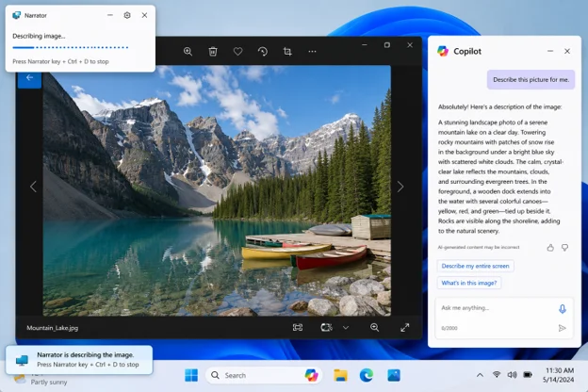Viewport: 588px width, 392px height.
Task: Open File Explorer from the taskbar
Action: (x=340, y=375)
